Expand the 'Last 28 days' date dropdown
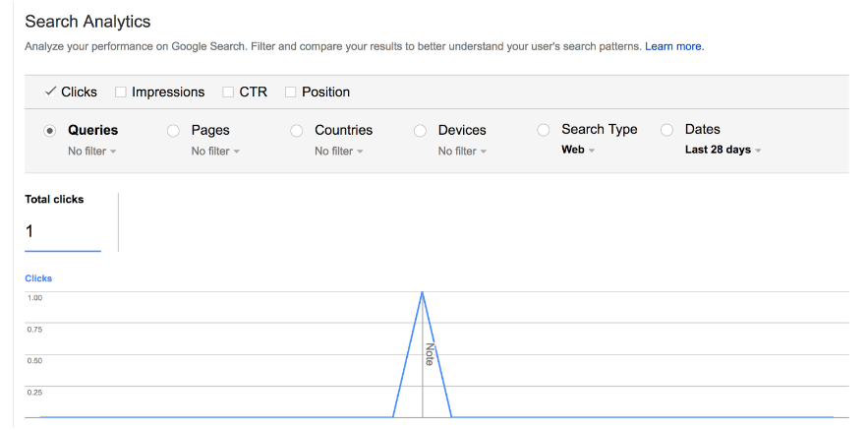The image size is (868, 430). [723, 151]
